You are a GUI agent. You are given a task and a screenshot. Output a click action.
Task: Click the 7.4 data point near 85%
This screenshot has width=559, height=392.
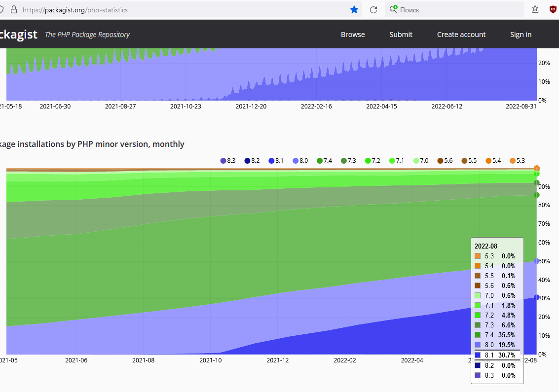[536, 195]
